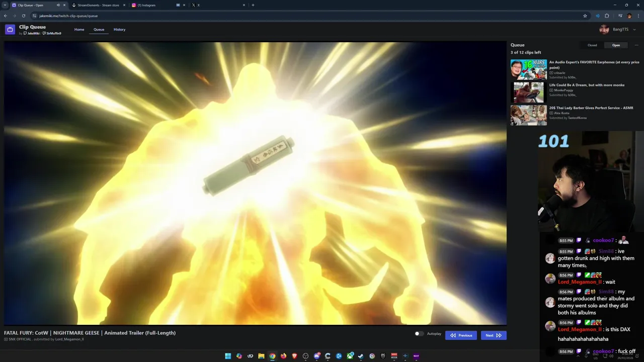Open "Life Could Be A Dream" clip title
The height and width of the screenshot is (362, 644).
click(587, 85)
